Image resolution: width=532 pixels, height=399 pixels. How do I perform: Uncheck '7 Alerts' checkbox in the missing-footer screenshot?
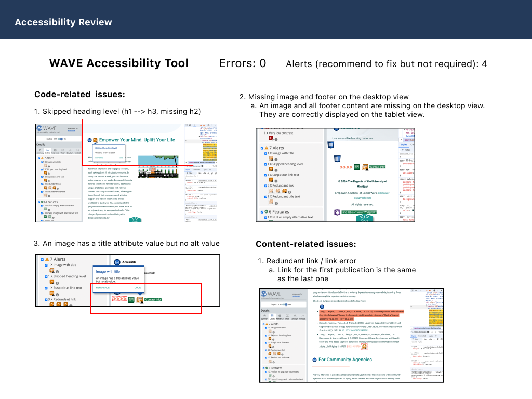pos(263,148)
